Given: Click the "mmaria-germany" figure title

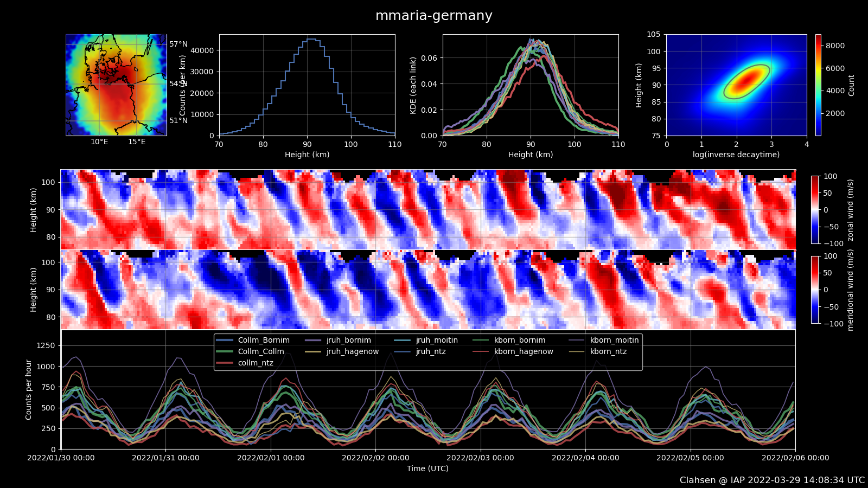Looking at the screenshot, I should click(434, 16).
